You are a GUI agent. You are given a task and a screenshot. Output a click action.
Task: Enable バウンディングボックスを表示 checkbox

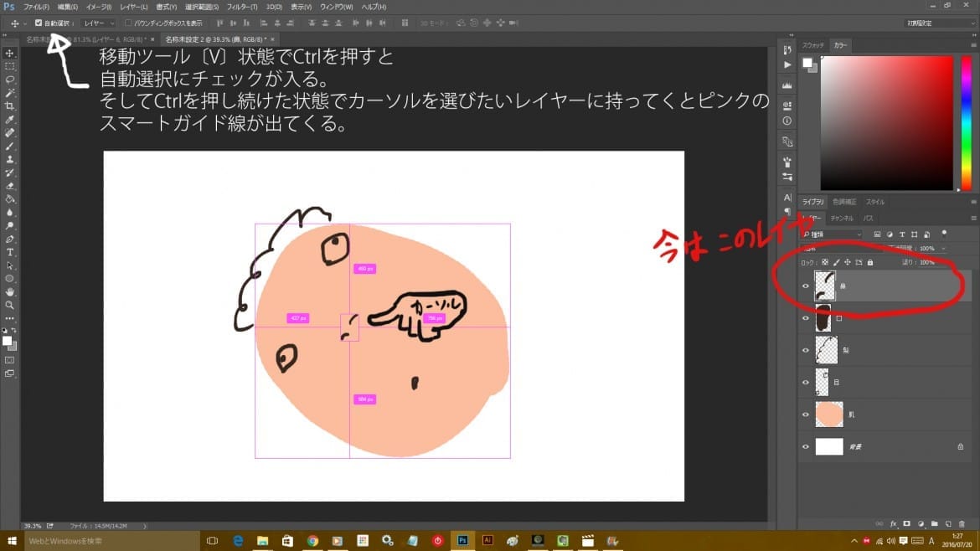point(128,23)
